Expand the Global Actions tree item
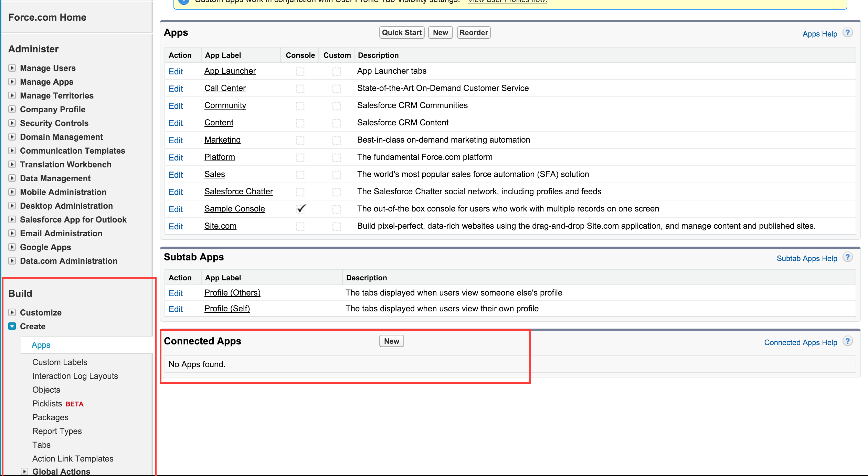Screen dimensions: 868x476 (x=24, y=472)
